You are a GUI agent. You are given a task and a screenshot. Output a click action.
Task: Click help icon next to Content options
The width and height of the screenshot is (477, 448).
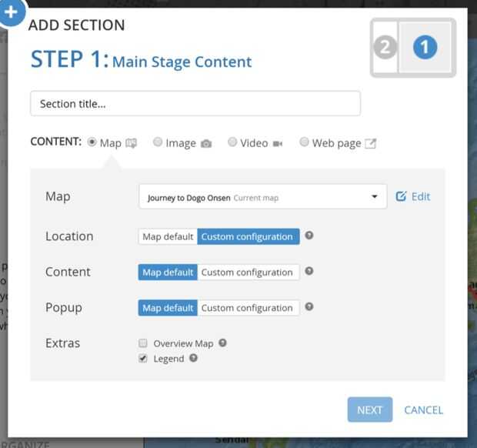tap(309, 271)
